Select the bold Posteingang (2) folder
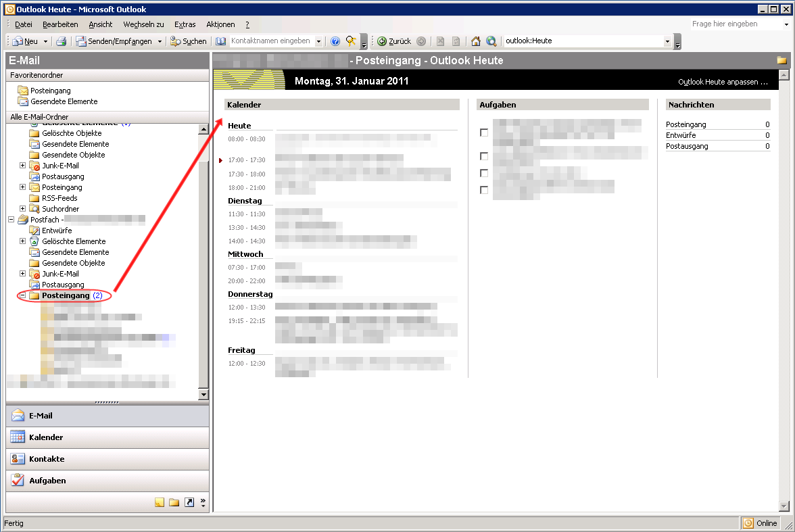Screen dimensions: 795x532 (66, 295)
